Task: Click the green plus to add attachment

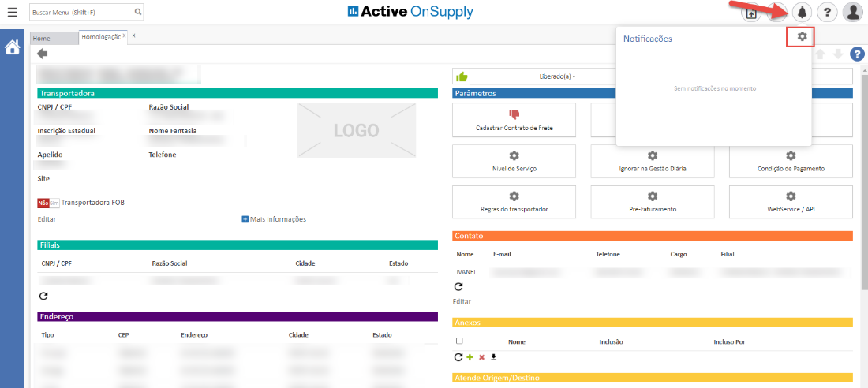Action: pos(470,357)
